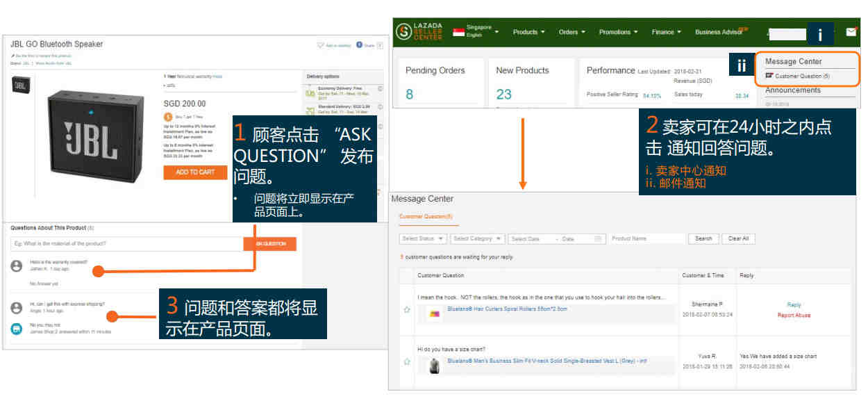Click the Search button in Message Center
Viewport: 868px width, 401px height.
point(703,238)
